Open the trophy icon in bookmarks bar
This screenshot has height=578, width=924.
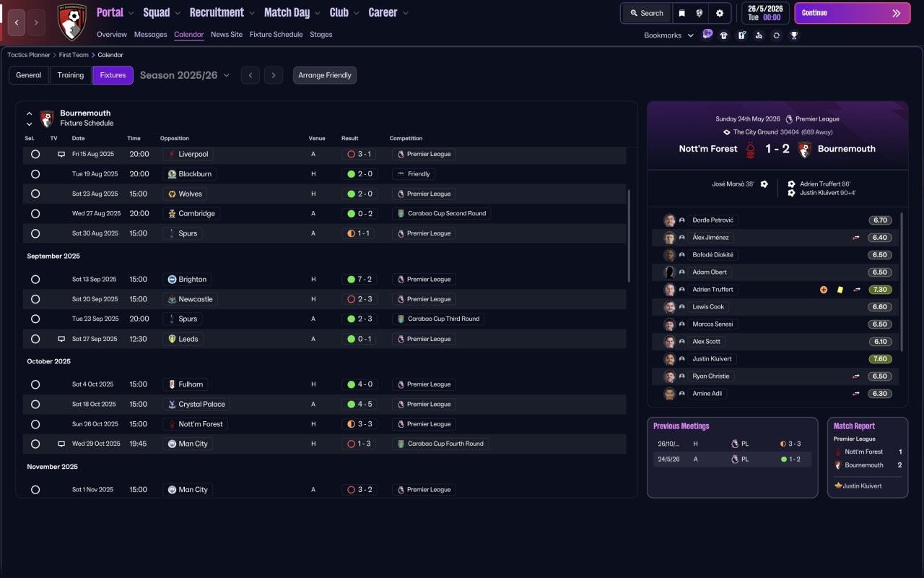coord(794,35)
